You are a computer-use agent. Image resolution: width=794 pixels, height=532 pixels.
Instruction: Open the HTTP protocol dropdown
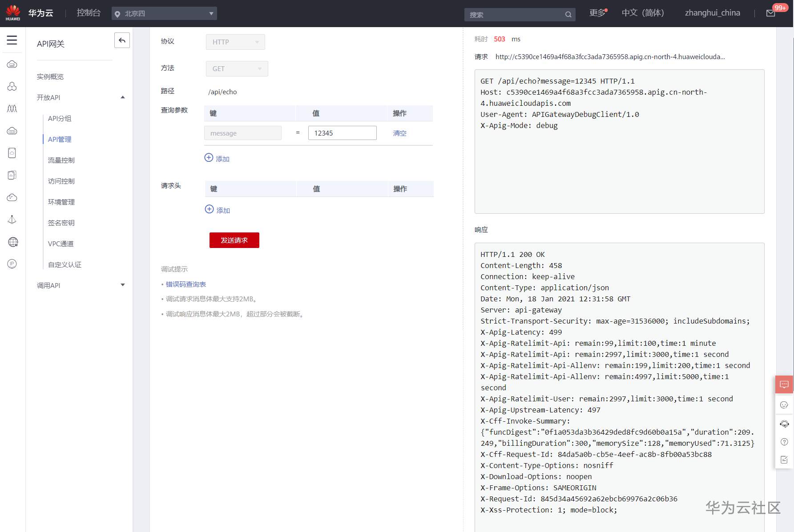[x=235, y=42]
